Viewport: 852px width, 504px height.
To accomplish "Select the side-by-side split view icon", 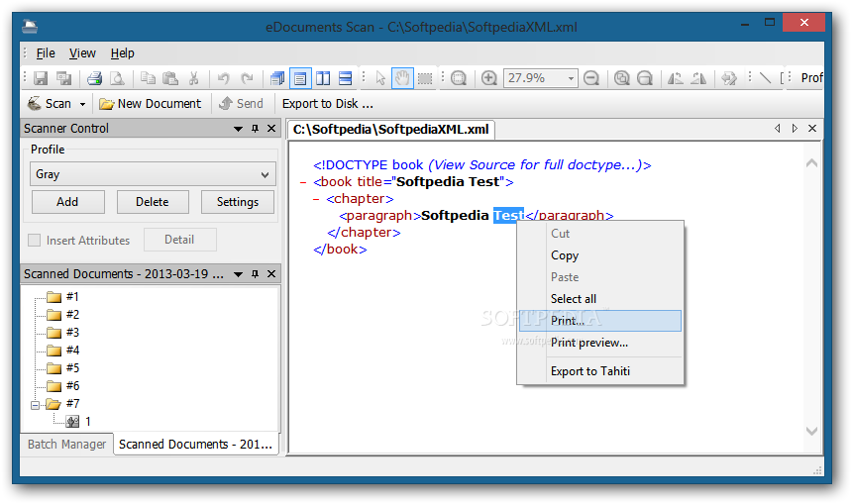I will (x=323, y=78).
